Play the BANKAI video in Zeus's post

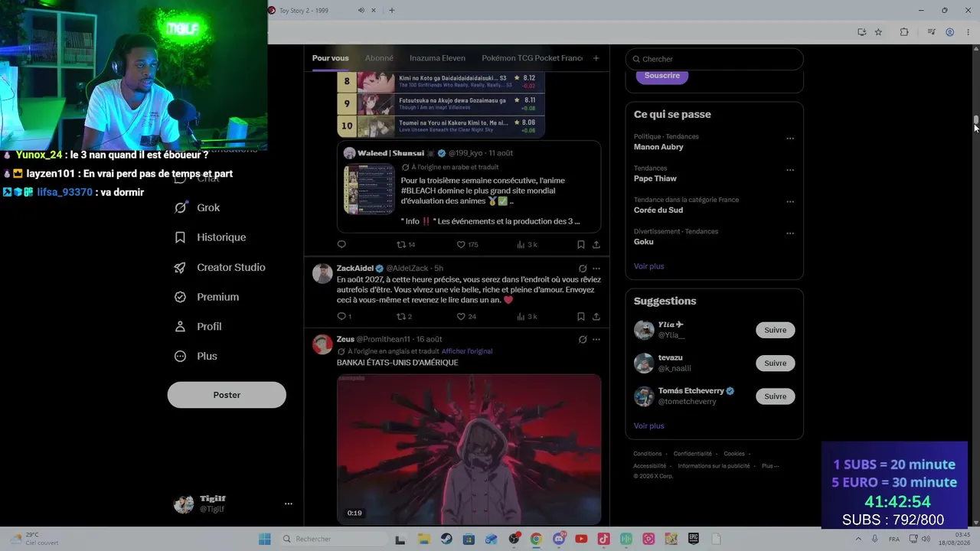(x=469, y=449)
